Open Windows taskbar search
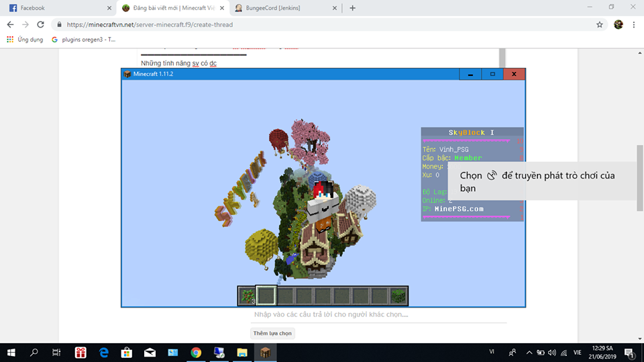The width and height of the screenshot is (644, 362). tap(34, 353)
